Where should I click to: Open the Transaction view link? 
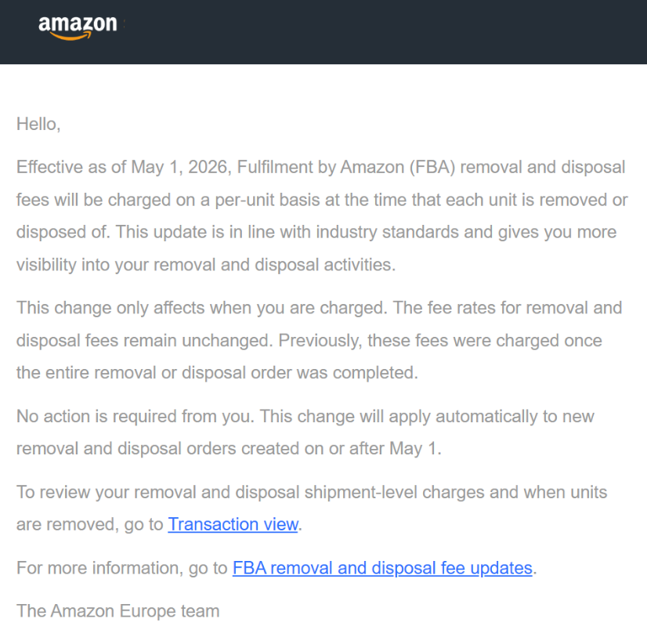(x=233, y=524)
